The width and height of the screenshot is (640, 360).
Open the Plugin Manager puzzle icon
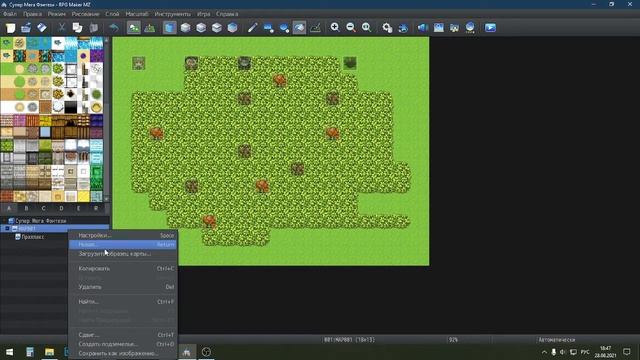(402, 28)
